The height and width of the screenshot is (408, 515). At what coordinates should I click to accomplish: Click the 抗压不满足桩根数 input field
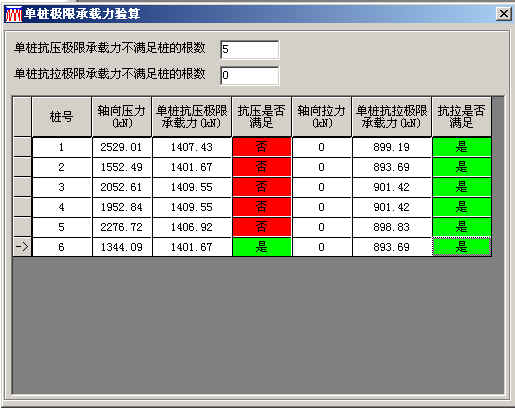coord(250,49)
